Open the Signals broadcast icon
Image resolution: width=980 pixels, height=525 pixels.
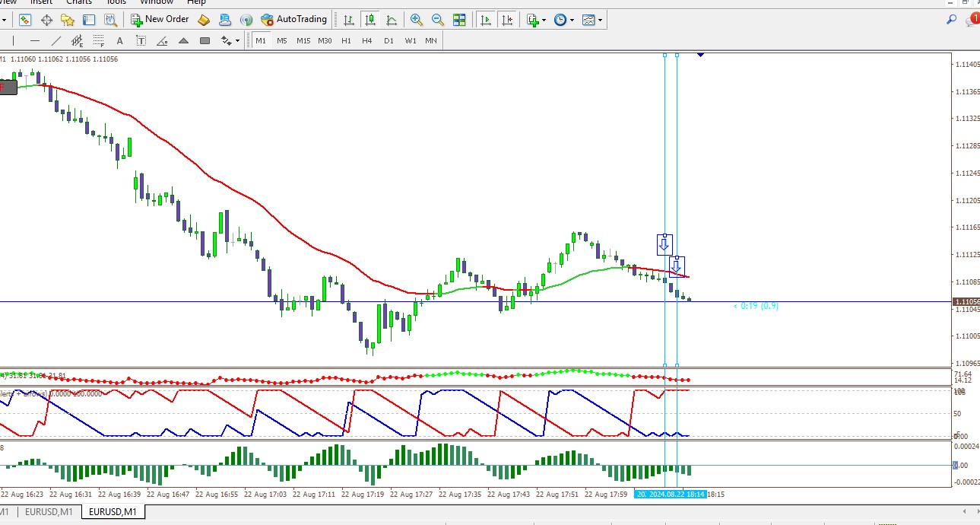pyautogui.click(x=246, y=20)
